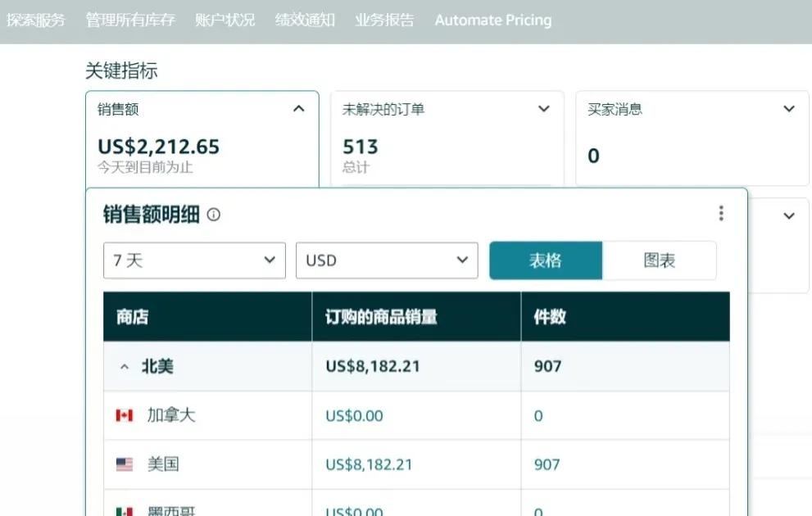Open the three-dot more options menu
Image resolution: width=812 pixels, height=516 pixels.
pos(721,213)
